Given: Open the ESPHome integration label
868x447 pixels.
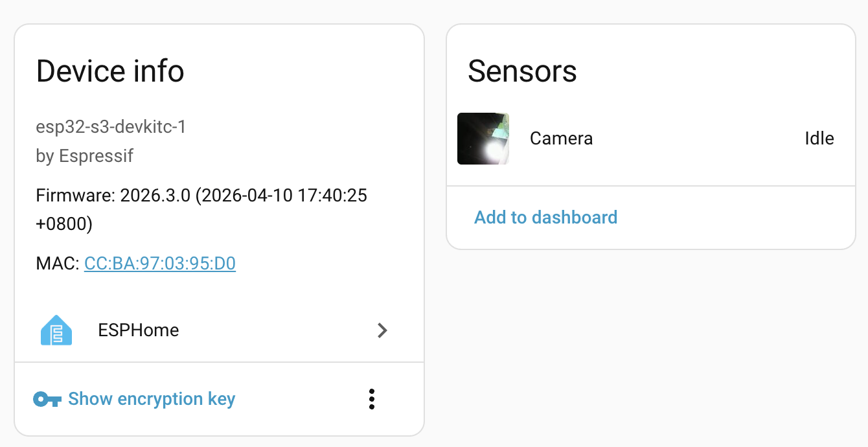Looking at the screenshot, I should [x=139, y=330].
